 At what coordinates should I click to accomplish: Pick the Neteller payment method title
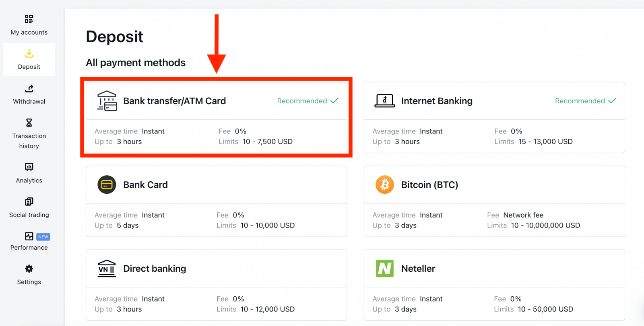click(x=418, y=269)
